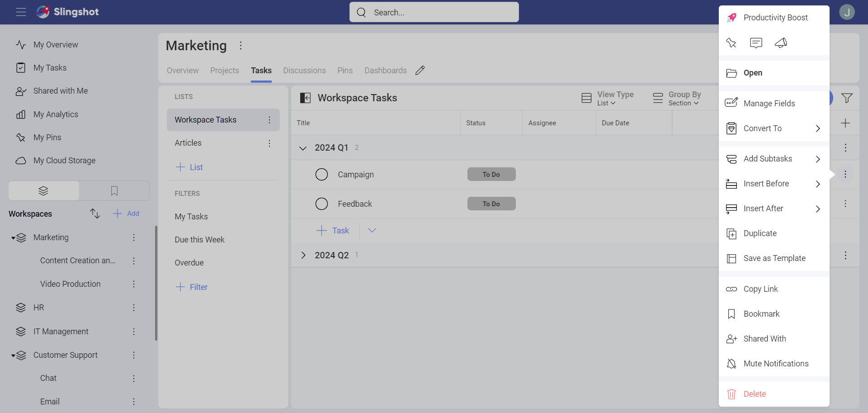Open Feedback task options menu
This screenshot has width=868, height=413.
pos(845,204)
